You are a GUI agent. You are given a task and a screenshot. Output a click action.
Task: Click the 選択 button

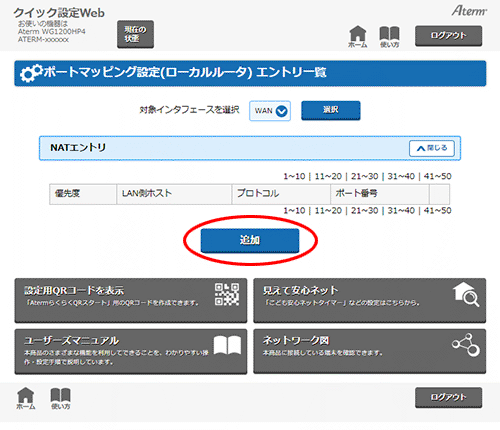331,110
